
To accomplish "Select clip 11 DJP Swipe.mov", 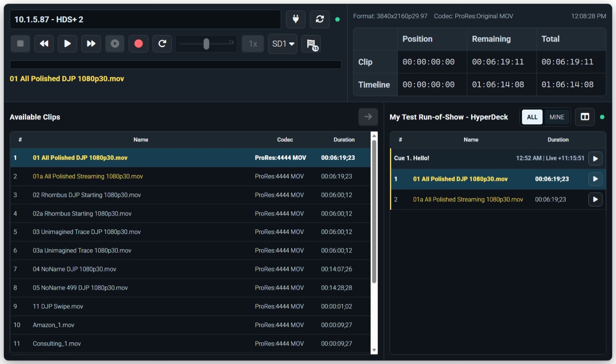I will [x=190, y=306].
